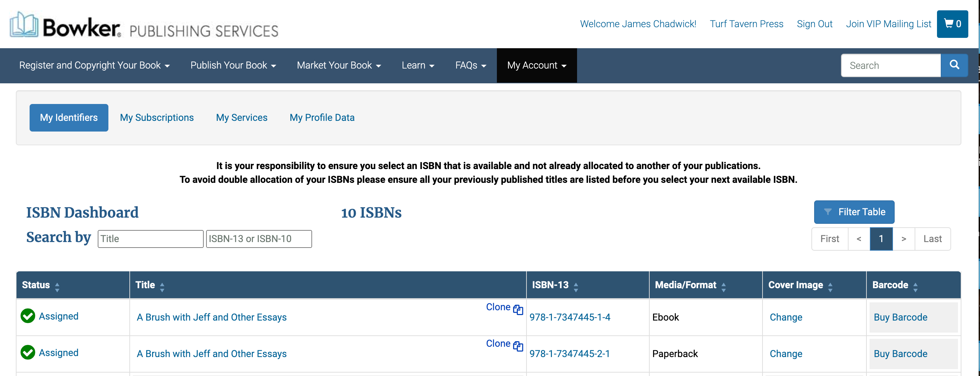Open the My Profile Data tab
The height and width of the screenshot is (376, 980).
[322, 118]
